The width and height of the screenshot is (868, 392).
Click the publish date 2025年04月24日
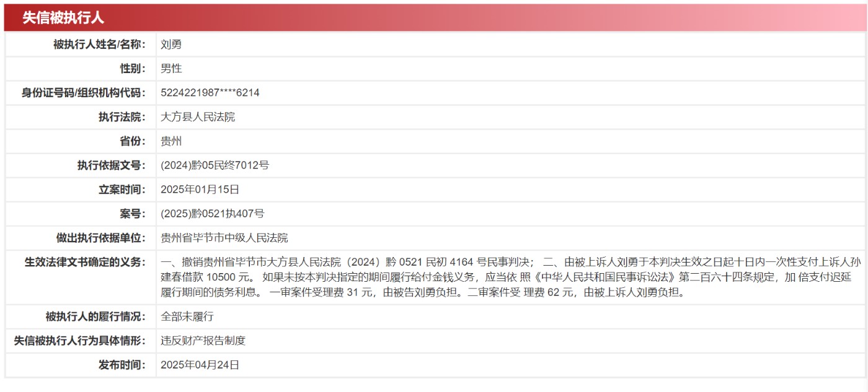[200, 365]
